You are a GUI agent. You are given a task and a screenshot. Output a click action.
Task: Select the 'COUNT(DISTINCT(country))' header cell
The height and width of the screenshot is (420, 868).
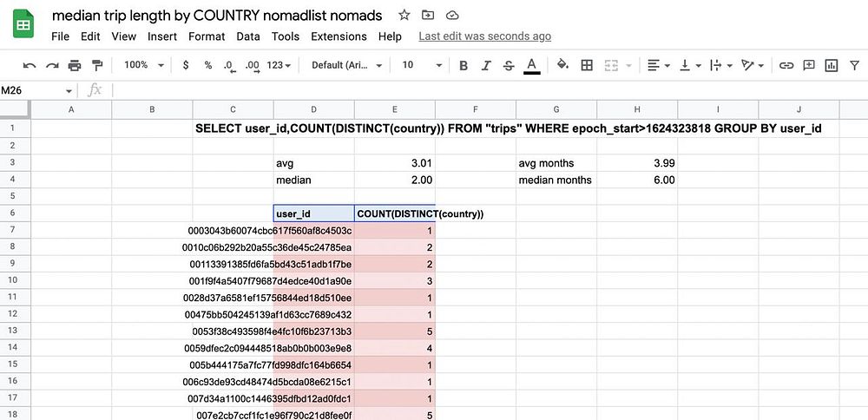tap(395, 213)
